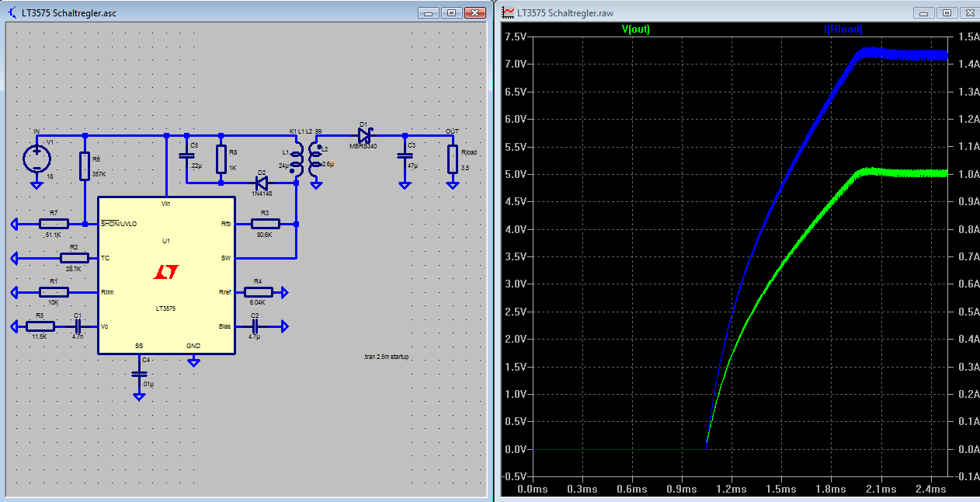This screenshot has height=502, width=980.
Task: Click capacitor C2 4.7µ at Bias
Action: (255, 326)
